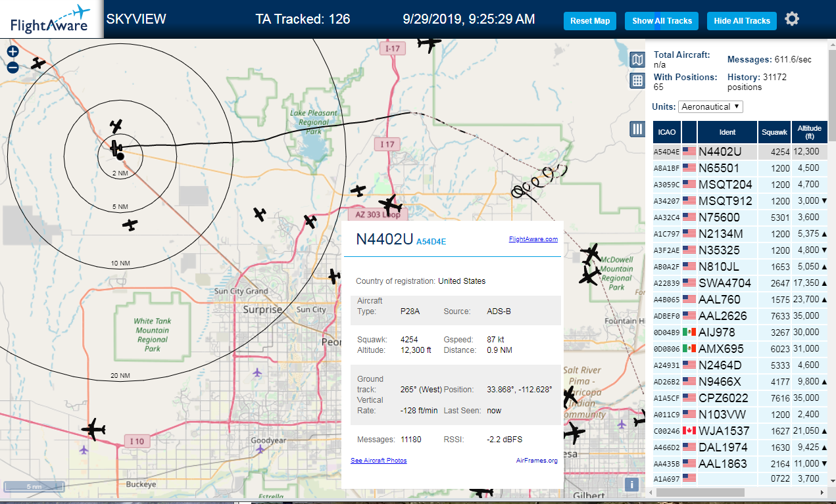Toggle the grid overlay icon
Image resolution: width=836 pixels, height=504 pixels.
pos(637,81)
